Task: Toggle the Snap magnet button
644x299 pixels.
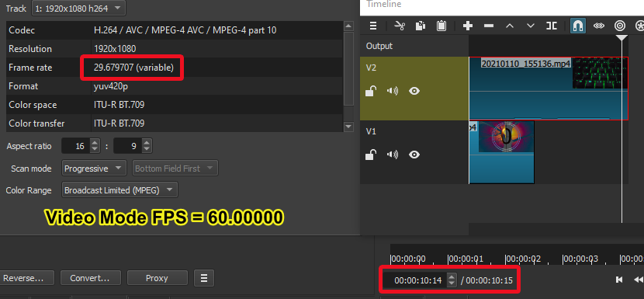Action: pyautogui.click(x=577, y=26)
